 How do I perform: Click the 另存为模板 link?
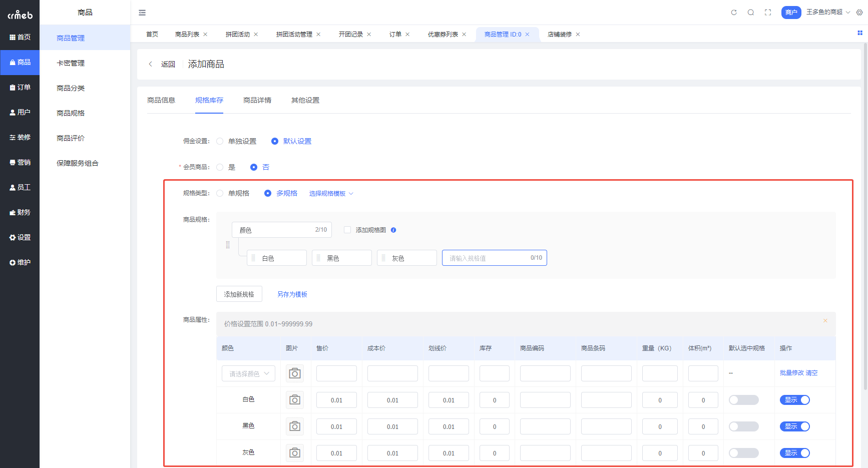pos(292,294)
